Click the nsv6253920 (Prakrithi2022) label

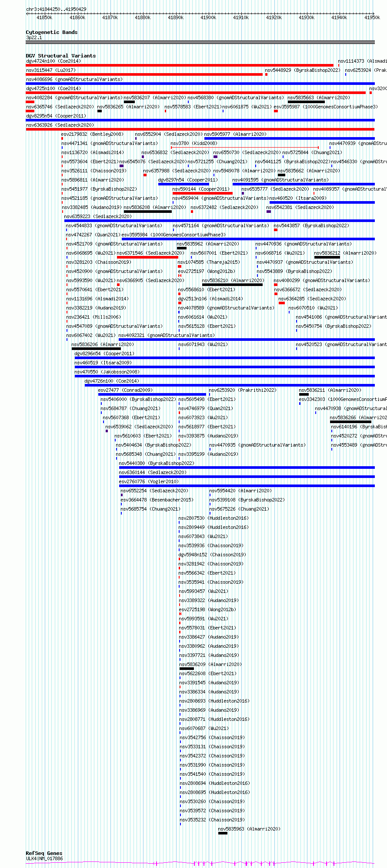point(243,390)
